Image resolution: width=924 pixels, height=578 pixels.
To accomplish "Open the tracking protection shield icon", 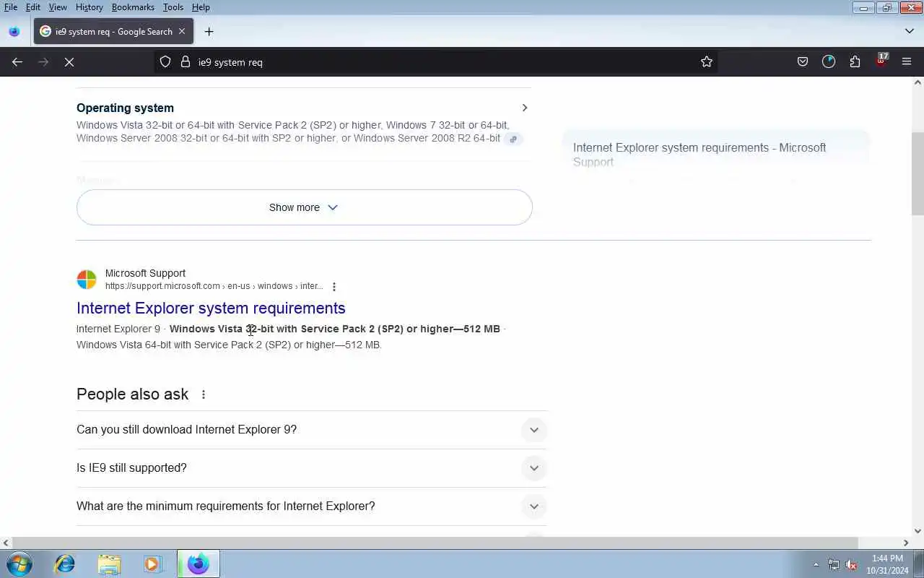I will point(165,62).
